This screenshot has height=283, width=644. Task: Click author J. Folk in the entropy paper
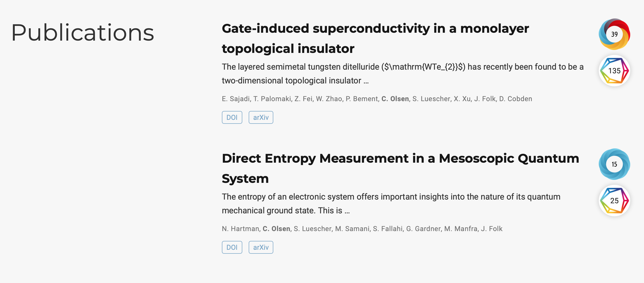click(492, 229)
